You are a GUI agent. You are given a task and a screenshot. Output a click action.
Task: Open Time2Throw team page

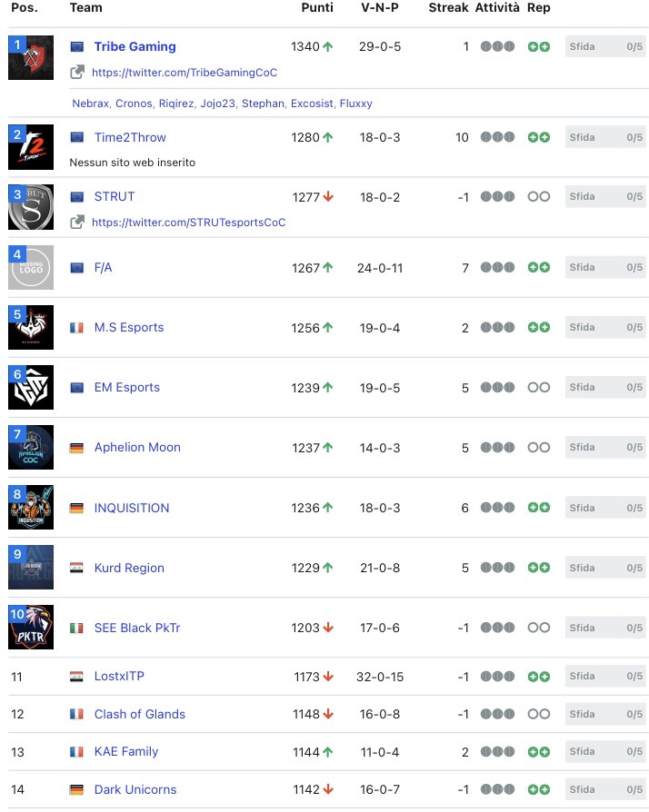pyautogui.click(x=130, y=137)
